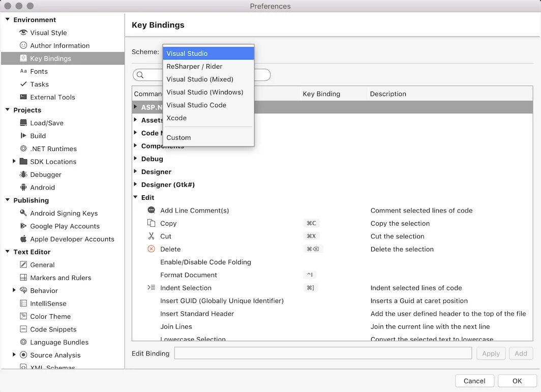
Task: Click the Copy command icon
Action: [151, 223]
